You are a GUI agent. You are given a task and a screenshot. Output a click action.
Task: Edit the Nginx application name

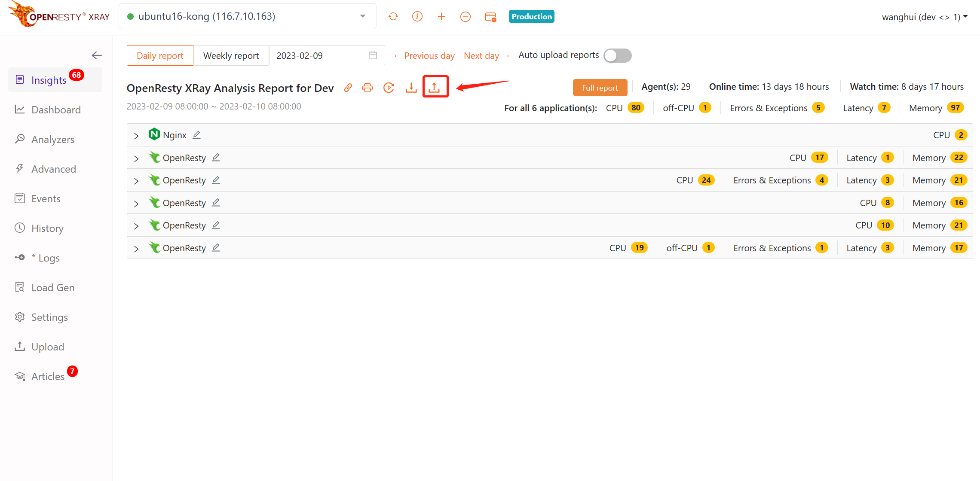click(x=196, y=135)
